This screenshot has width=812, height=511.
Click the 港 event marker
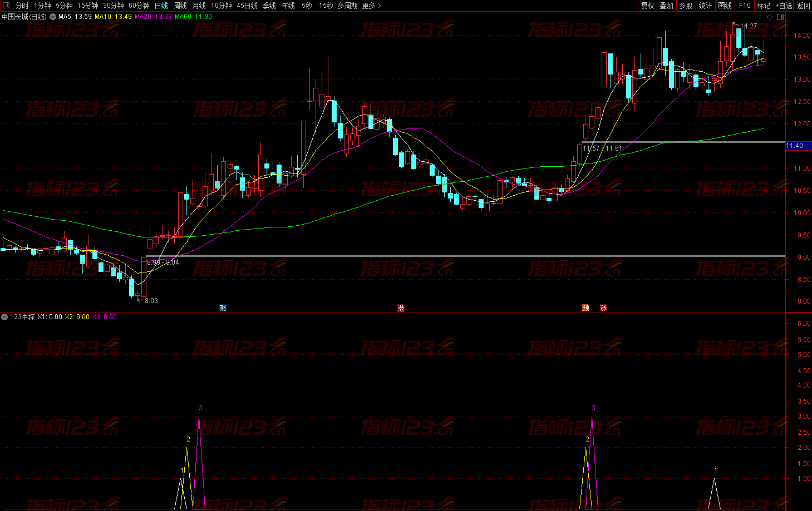[401, 307]
